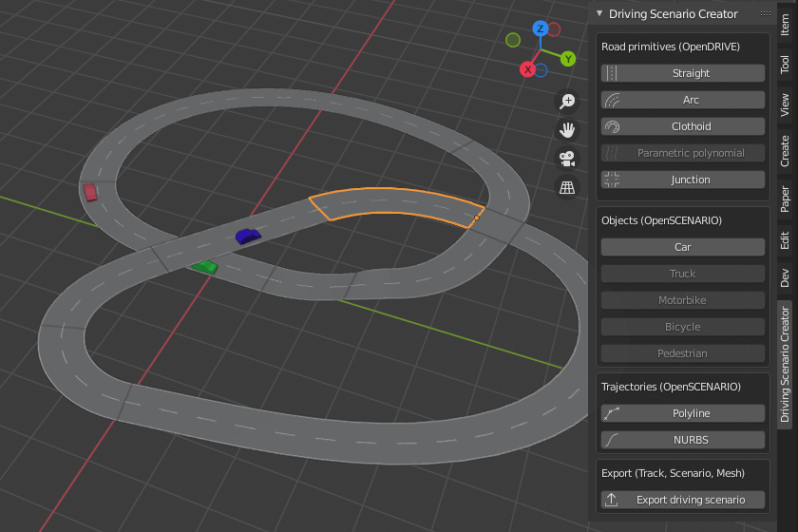Select the red car in viewport

[x=90, y=192]
